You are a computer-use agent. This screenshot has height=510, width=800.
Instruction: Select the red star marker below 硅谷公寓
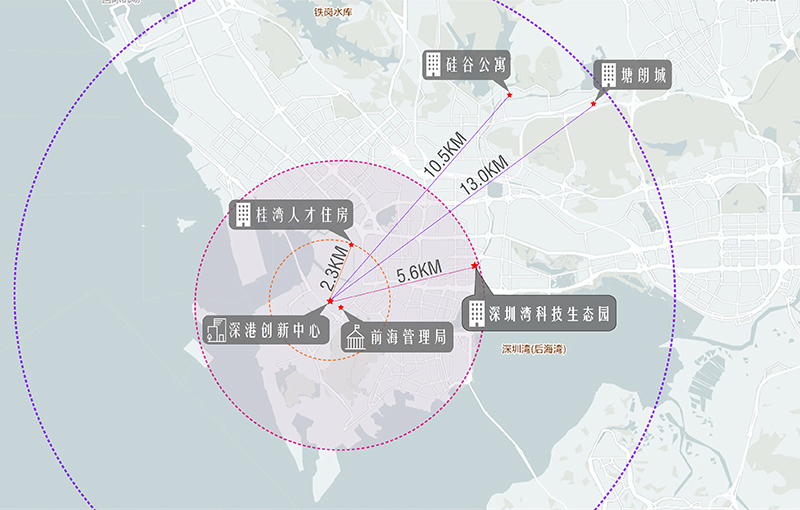tap(509, 95)
